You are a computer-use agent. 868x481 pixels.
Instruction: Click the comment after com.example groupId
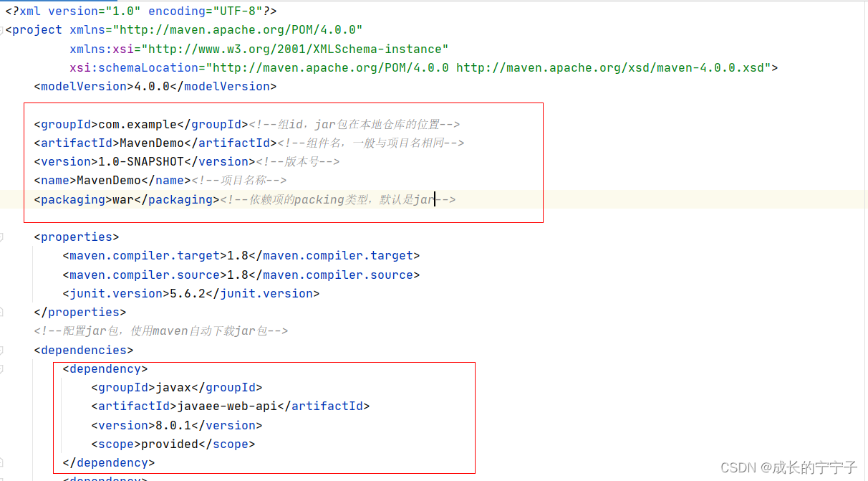point(354,124)
